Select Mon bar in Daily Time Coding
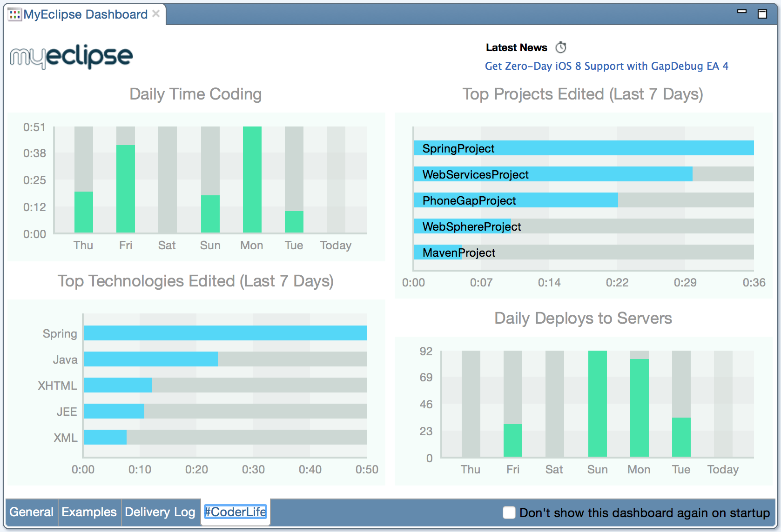Image resolution: width=781 pixels, height=532 pixels. coord(252,180)
